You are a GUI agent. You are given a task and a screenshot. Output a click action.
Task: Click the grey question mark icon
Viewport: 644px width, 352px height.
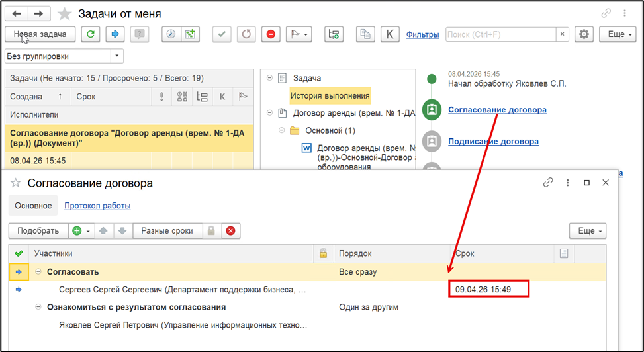pyautogui.click(x=140, y=34)
